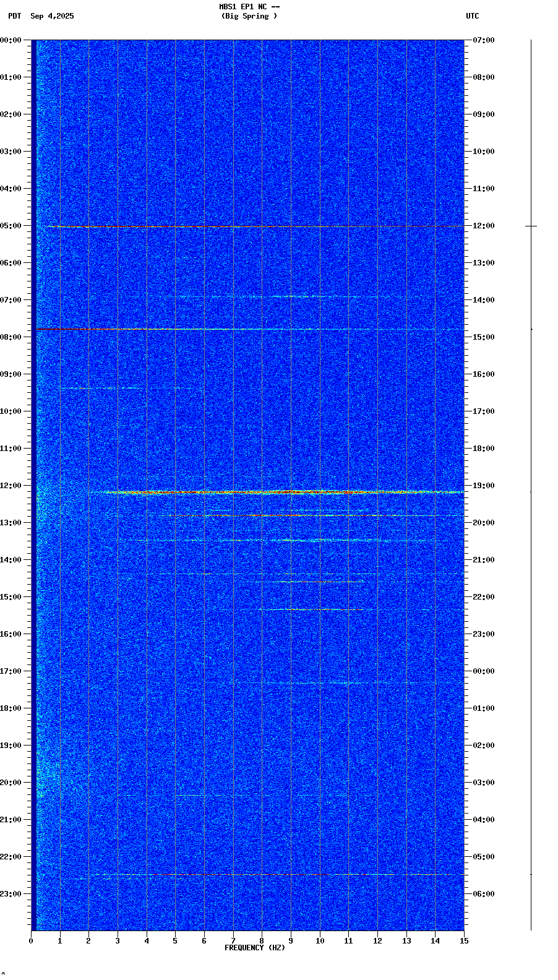The width and height of the screenshot is (558, 980).
Task: Click the 15 Hz frequency axis label
Action: [464, 941]
